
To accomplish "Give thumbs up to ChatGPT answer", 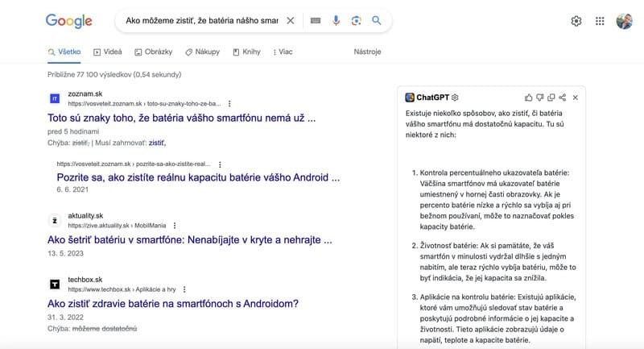I will pyautogui.click(x=528, y=98).
